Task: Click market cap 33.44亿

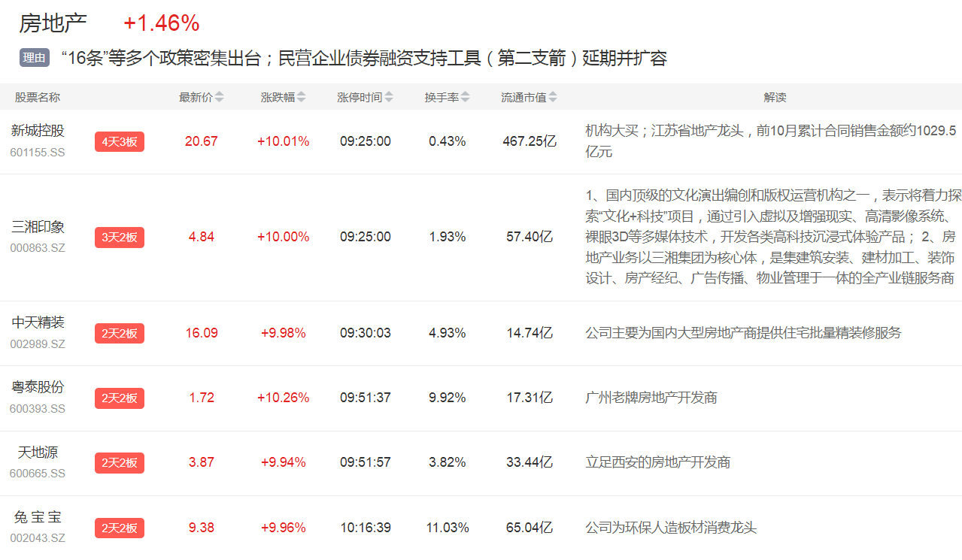Action: pos(530,462)
